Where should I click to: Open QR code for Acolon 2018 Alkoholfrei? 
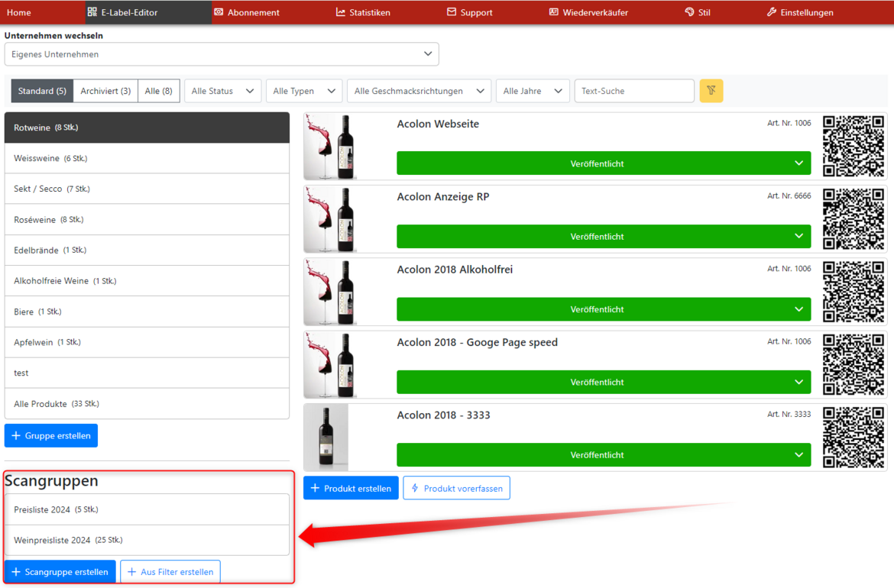click(x=854, y=292)
